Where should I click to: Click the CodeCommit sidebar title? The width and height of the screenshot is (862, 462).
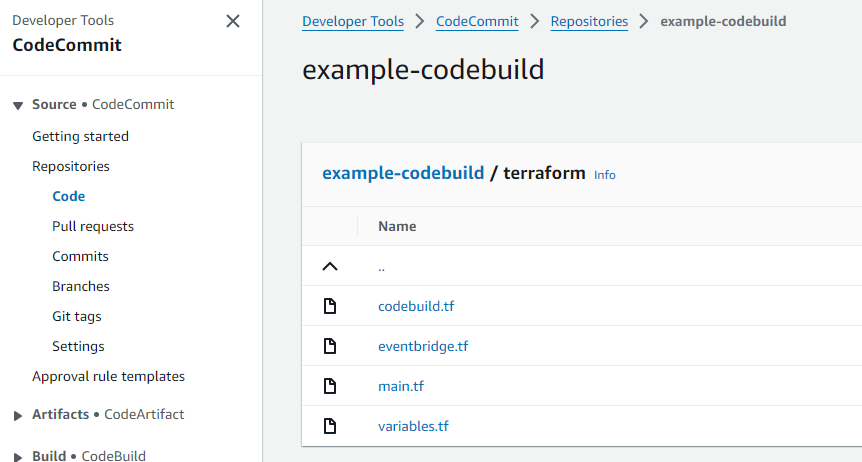(x=67, y=45)
